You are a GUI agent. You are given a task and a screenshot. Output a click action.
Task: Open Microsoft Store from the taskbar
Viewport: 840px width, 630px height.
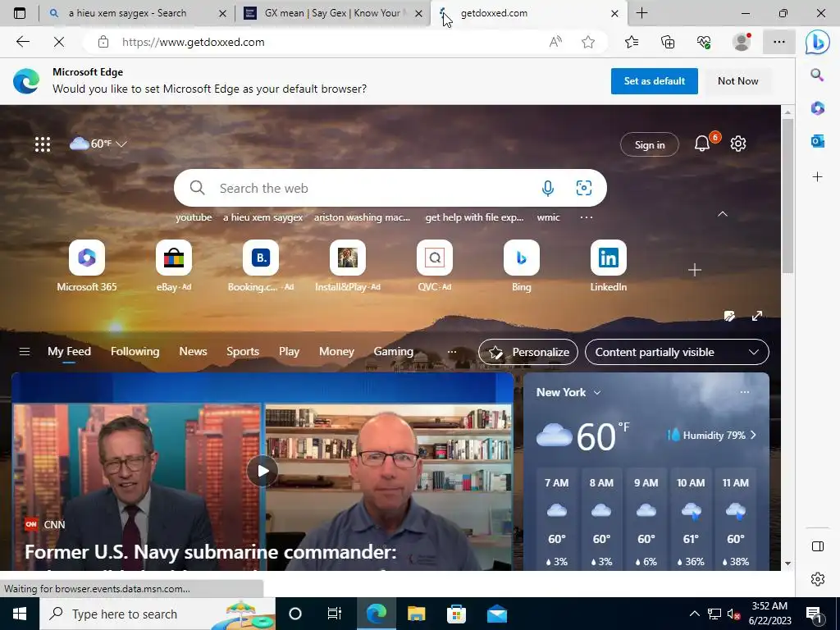tap(456, 614)
